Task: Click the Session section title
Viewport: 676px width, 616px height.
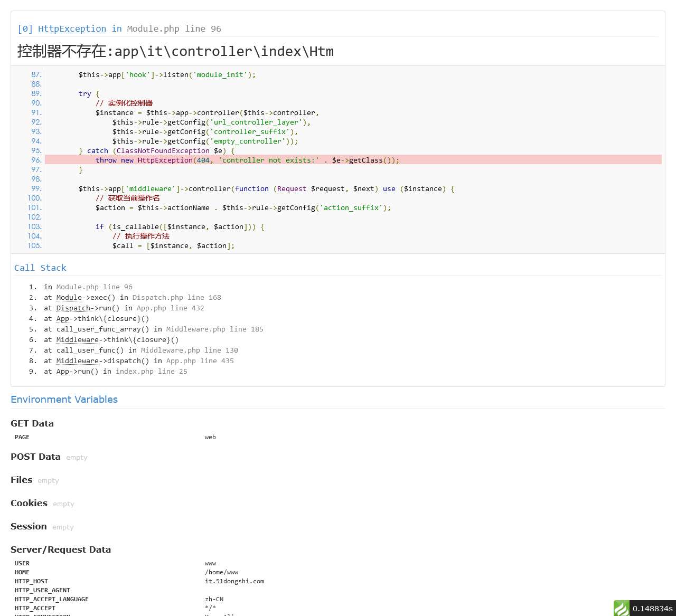Action: 29,526
